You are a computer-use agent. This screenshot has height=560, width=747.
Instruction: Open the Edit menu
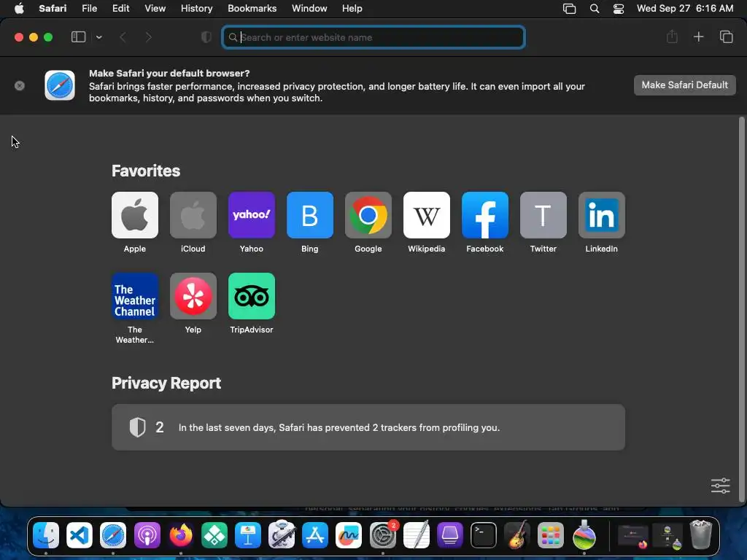pyautogui.click(x=120, y=8)
